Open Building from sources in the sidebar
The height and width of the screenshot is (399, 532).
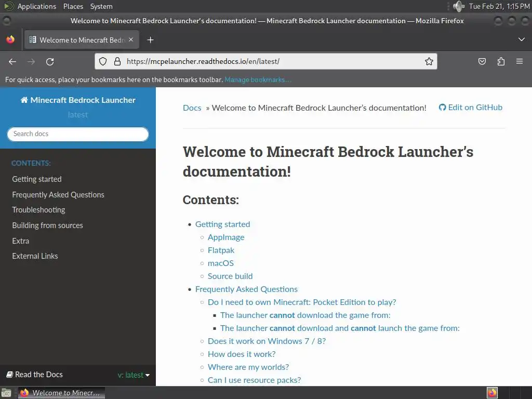click(x=47, y=225)
